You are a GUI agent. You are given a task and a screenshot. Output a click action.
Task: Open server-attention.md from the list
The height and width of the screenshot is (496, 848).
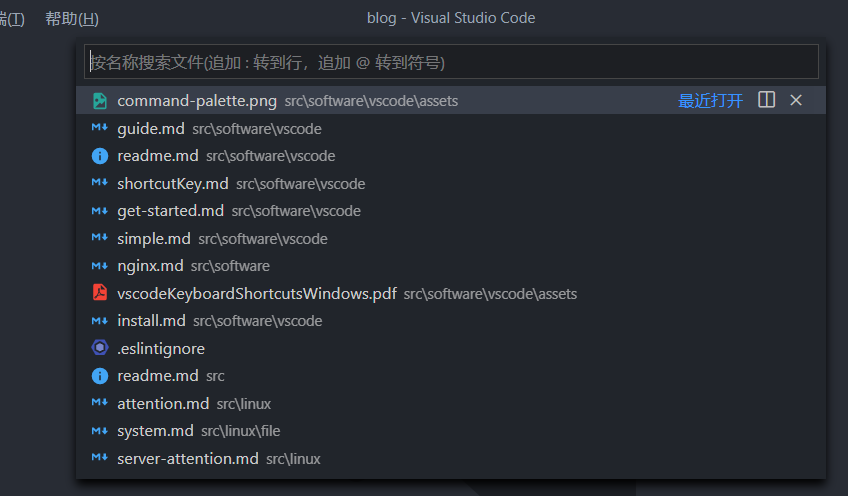[x=188, y=459]
